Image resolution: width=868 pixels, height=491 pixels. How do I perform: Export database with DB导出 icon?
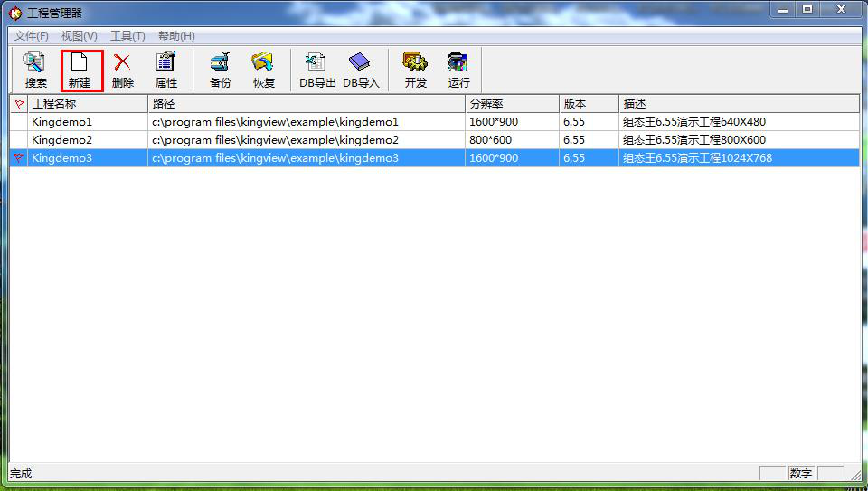point(317,70)
